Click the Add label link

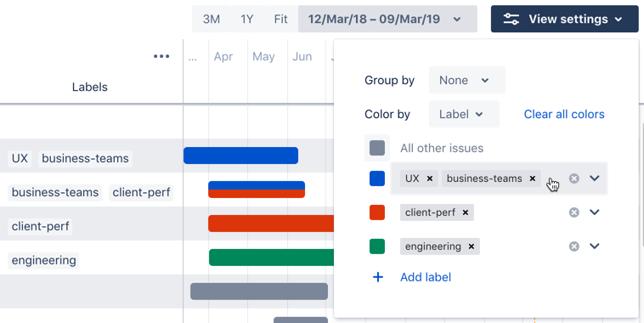click(x=426, y=277)
